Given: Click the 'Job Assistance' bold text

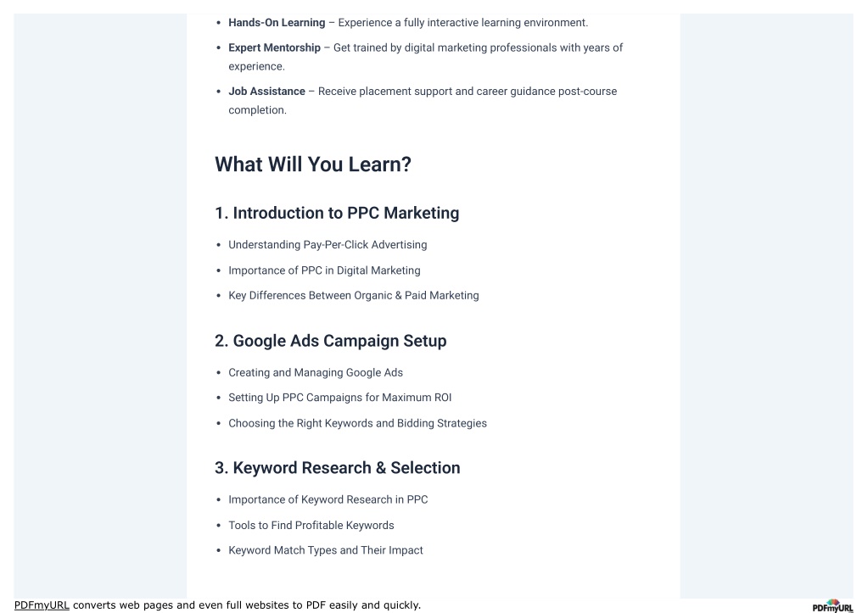Looking at the screenshot, I should pyautogui.click(x=266, y=92).
